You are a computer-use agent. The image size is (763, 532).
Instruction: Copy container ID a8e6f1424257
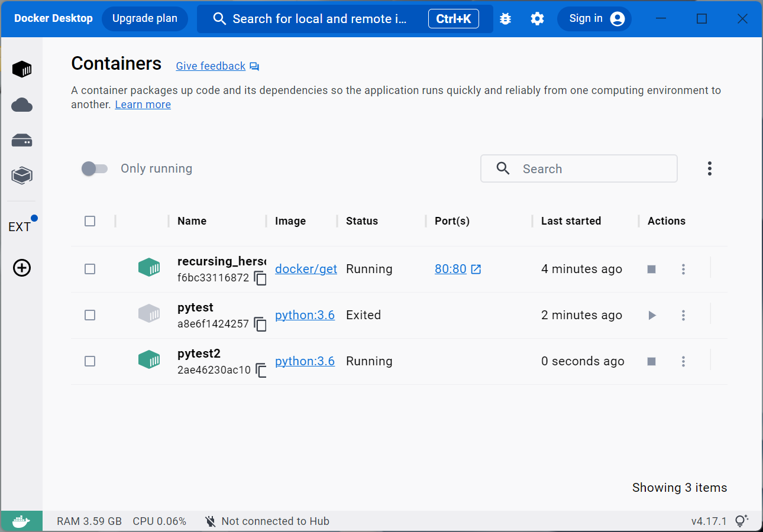tap(260, 324)
